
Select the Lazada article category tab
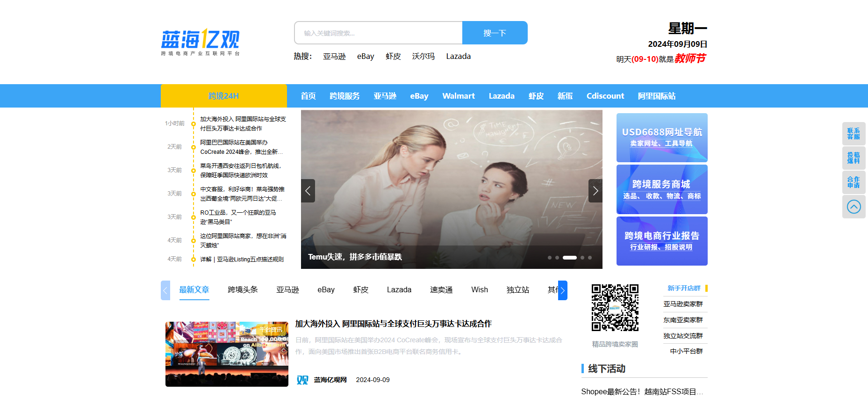[399, 290]
